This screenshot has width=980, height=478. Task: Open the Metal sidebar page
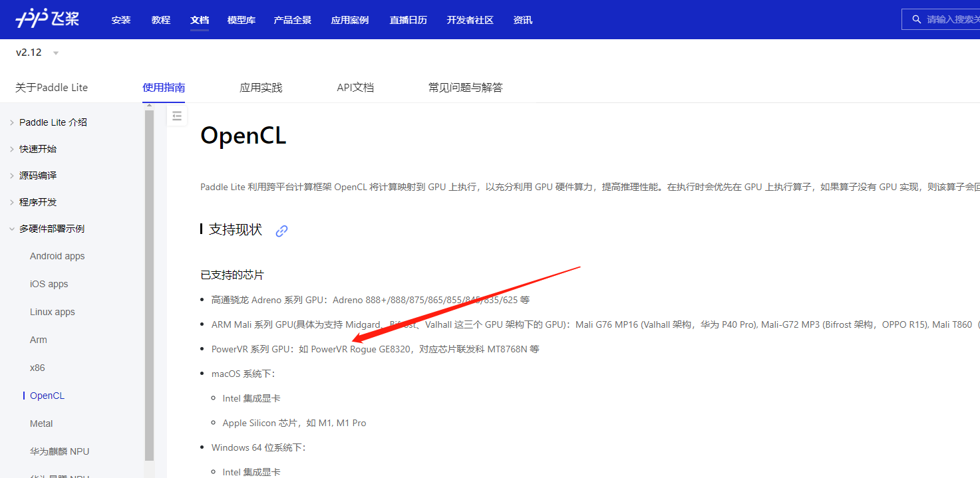point(41,423)
